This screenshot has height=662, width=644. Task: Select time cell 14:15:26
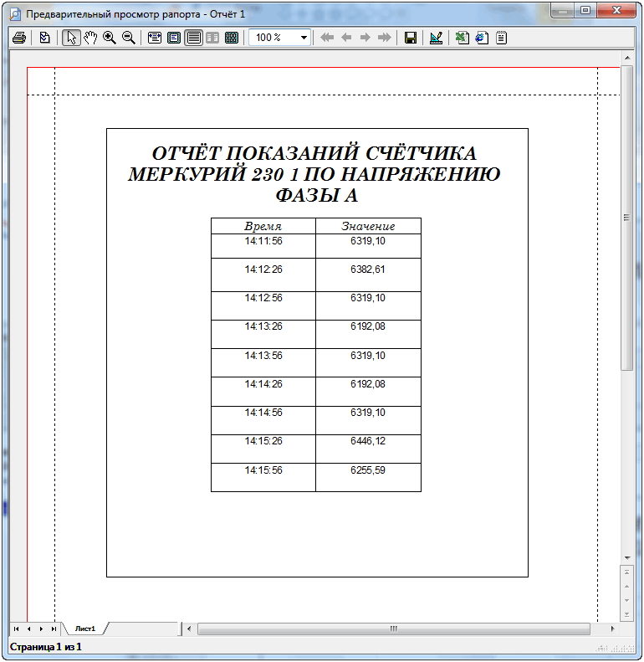(263, 449)
